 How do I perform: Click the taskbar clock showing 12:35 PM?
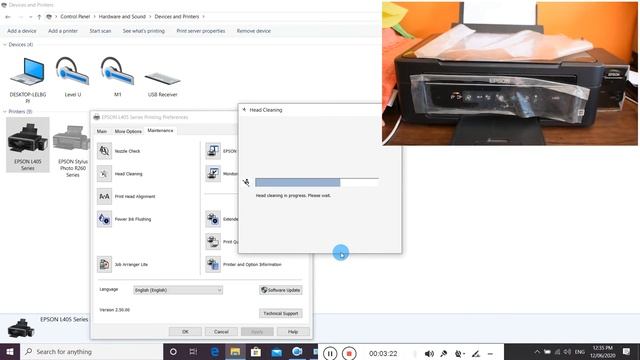602,351
